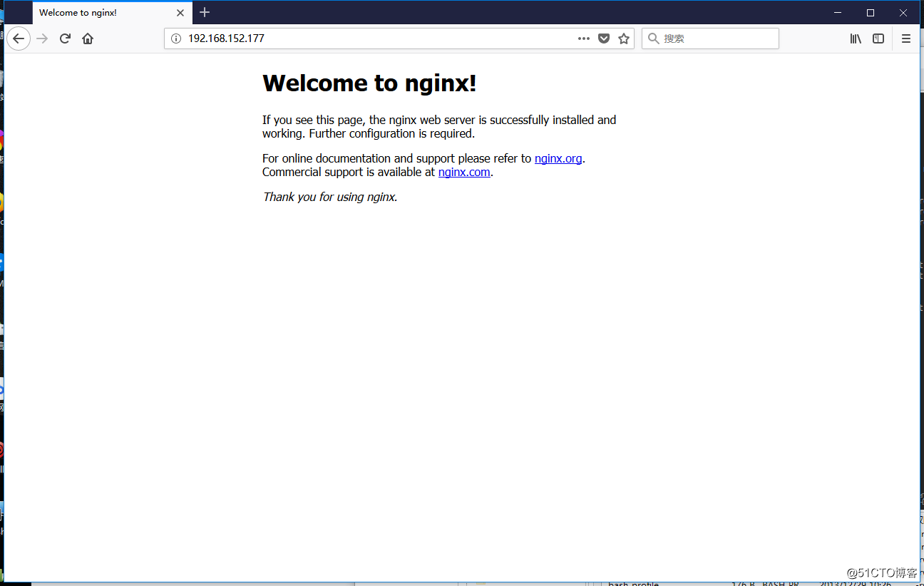Maximize the Firefox window

pyautogui.click(x=871, y=13)
